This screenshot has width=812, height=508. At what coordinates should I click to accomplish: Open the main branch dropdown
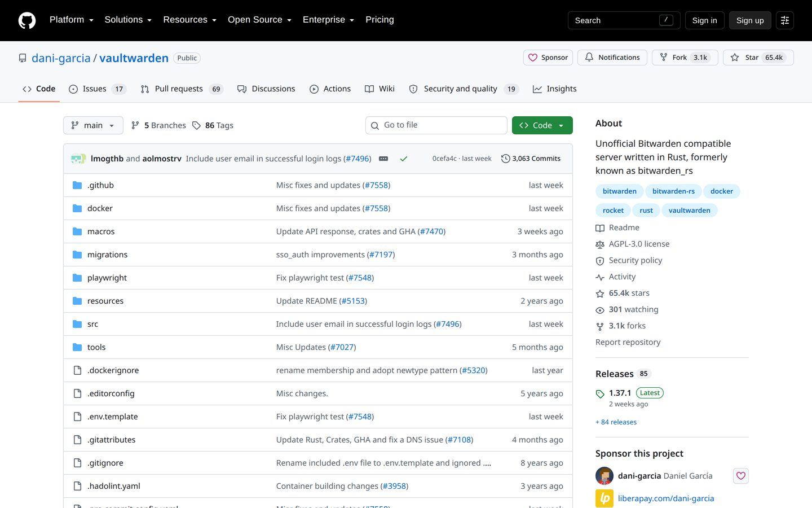(x=93, y=125)
